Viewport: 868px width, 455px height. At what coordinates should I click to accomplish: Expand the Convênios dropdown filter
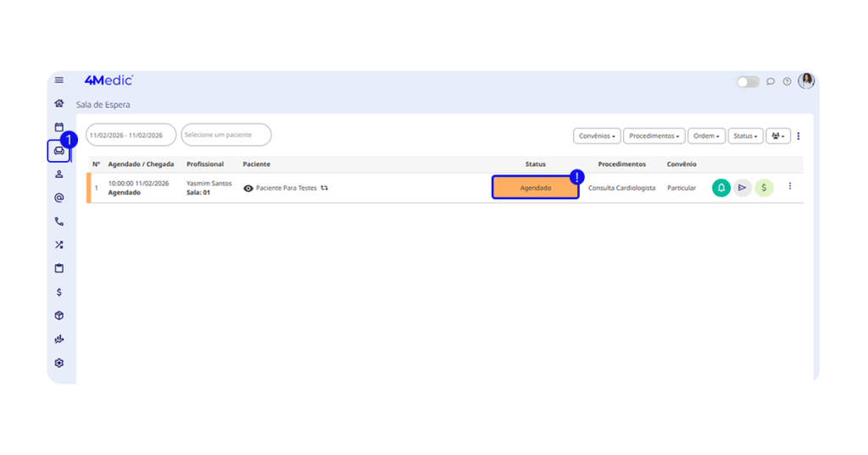click(x=597, y=136)
